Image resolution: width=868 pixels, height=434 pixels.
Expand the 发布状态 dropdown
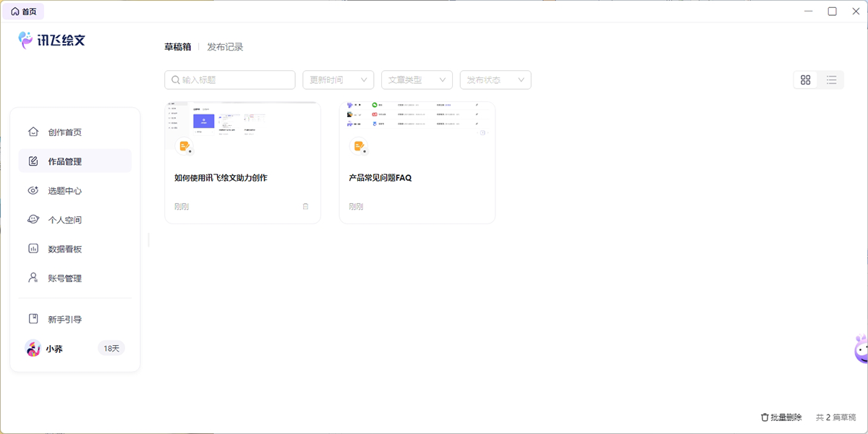(x=495, y=80)
